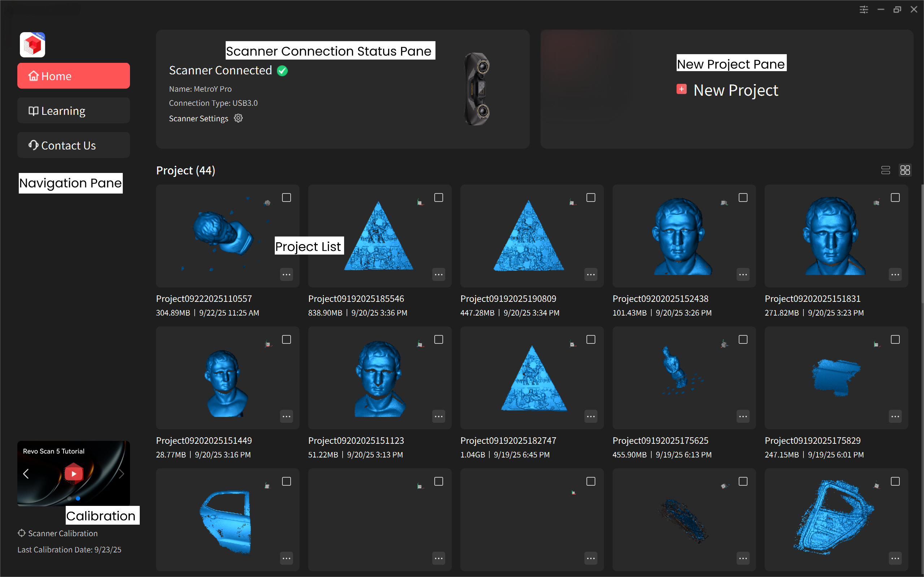Image resolution: width=924 pixels, height=577 pixels.
Task: Open the Learning section
Action: tap(74, 110)
